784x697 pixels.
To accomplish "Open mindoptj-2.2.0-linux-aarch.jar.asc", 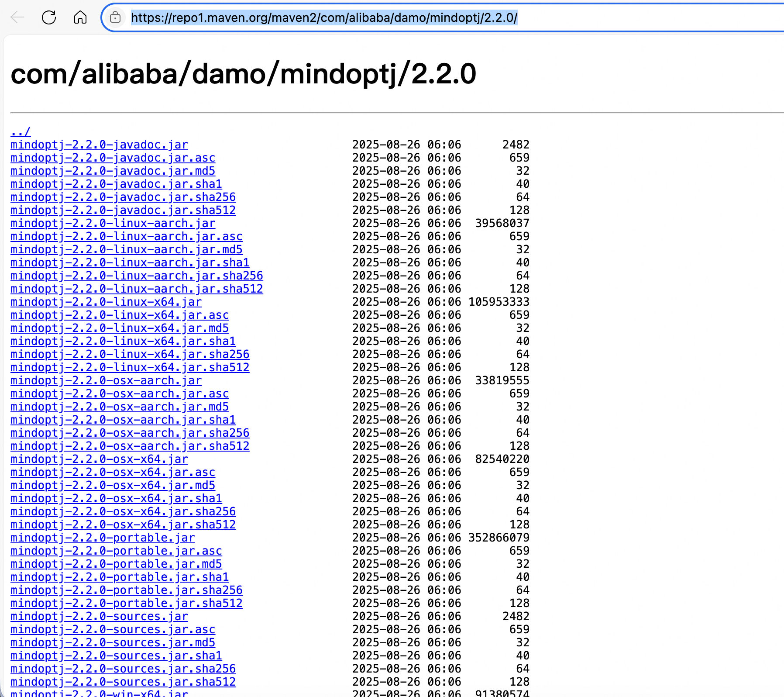I will 127,236.
